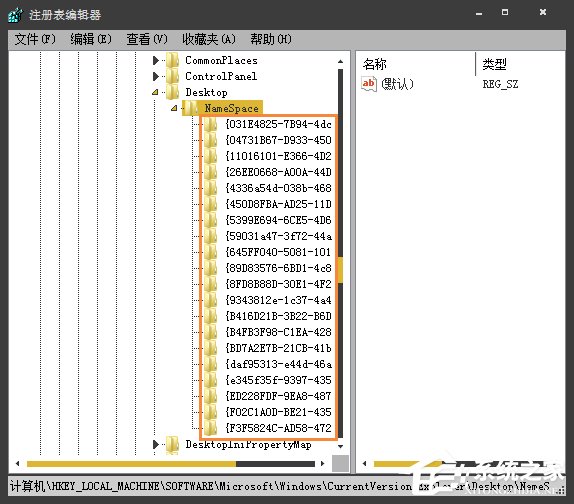574x504 pixels.
Task: Click folder icon of {450D8FBA-AD25-11D key
Action: click(210, 204)
